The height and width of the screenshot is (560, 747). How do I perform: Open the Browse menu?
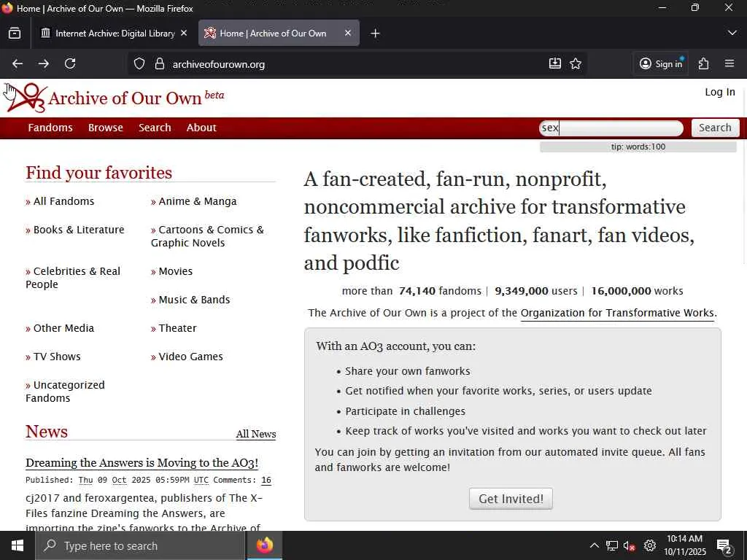[x=106, y=128]
